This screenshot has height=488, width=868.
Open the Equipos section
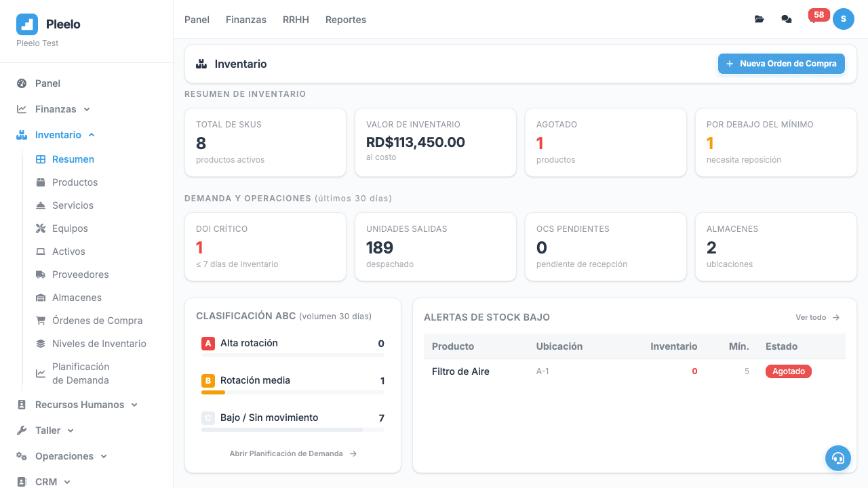click(x=70, y=228)
